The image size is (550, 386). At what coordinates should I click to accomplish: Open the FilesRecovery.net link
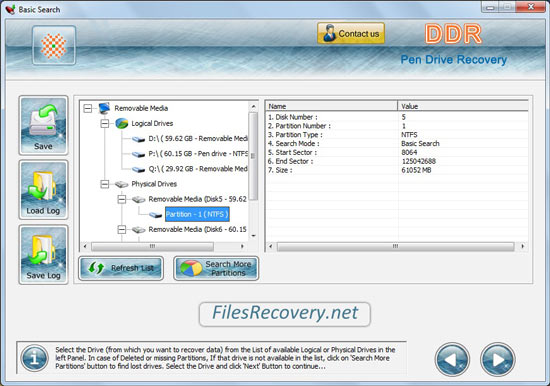pyautogui.click(x=285, y=314)
